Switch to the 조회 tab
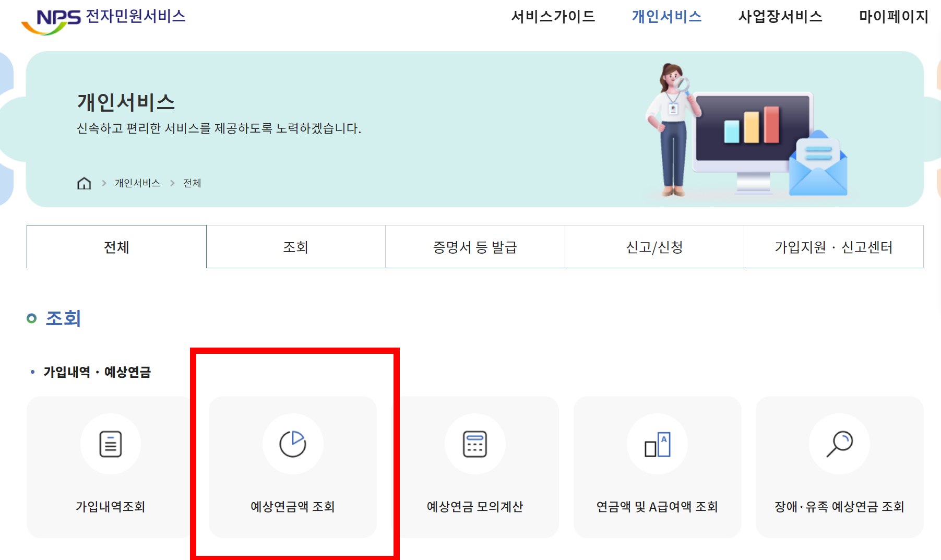Viewport: 941px width, 560px height. coord(295,247)
